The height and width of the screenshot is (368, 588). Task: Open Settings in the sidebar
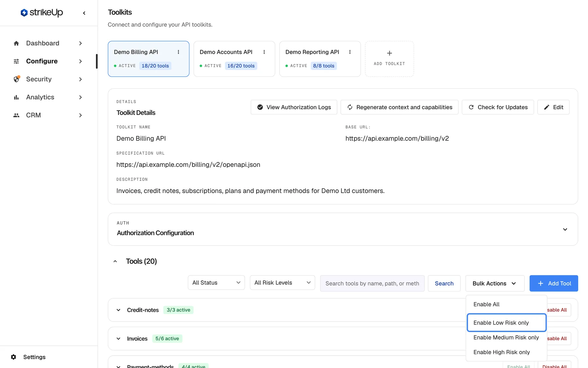[x=34, y=357]
